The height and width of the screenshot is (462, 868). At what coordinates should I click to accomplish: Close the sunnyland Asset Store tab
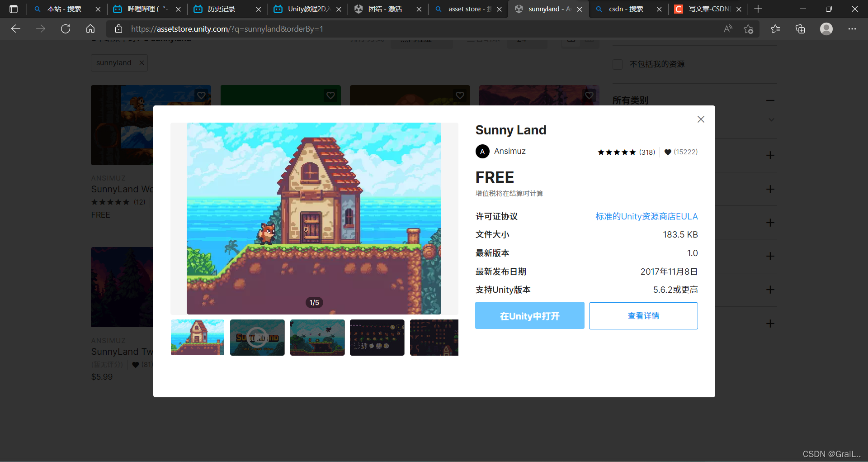click(x=580, y=9)
